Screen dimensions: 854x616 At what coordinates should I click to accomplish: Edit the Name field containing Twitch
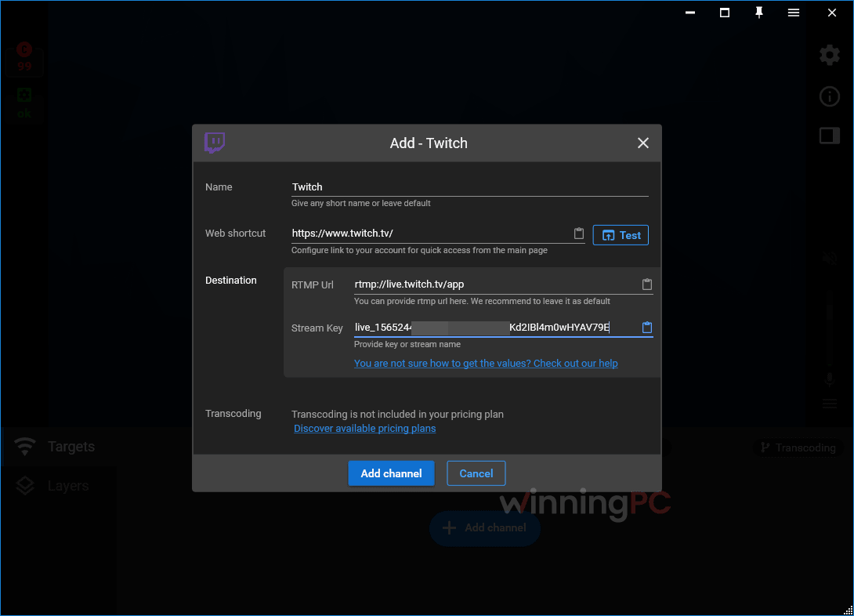469,187
